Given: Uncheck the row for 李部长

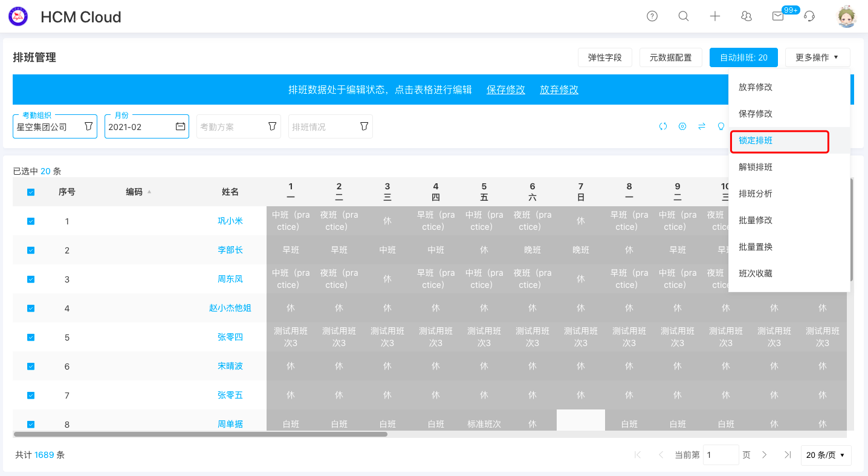Looking at the screenshot, I should [x=31, y=250].
